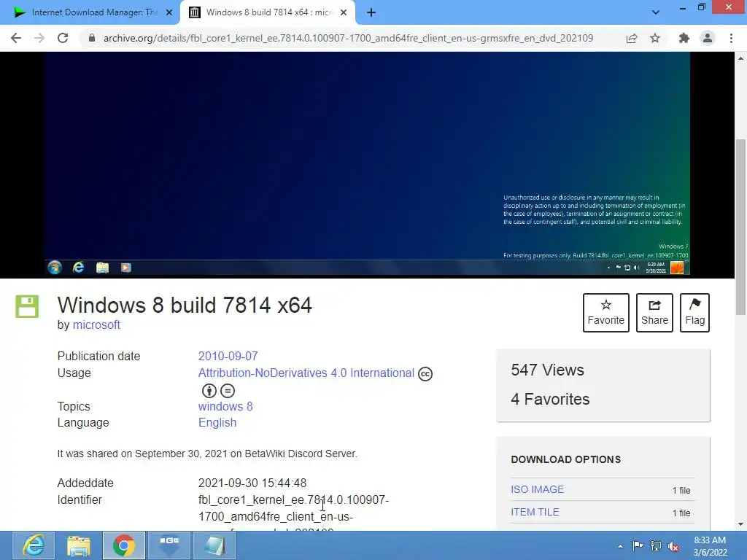Close the Windows 8 build 7814 tab
The width and height of the screenshot is (747, 560).
coord(344,12)
